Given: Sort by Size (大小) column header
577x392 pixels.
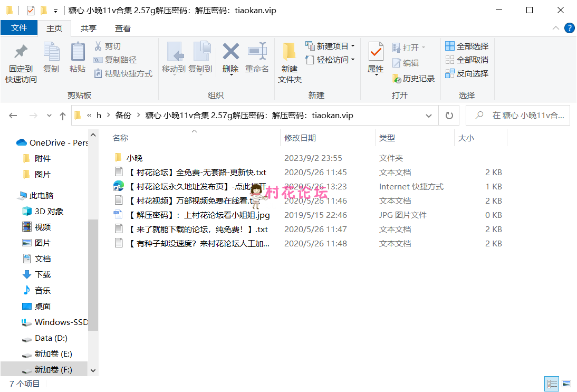Looking at the screenshot, I should [466, 138].
